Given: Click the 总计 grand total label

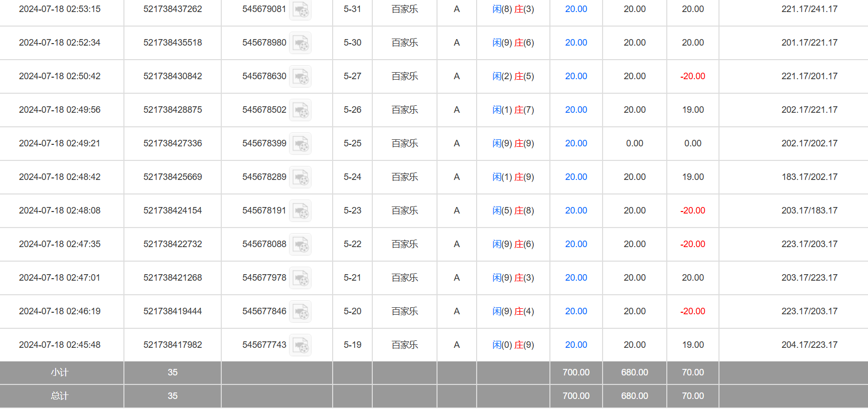Looking at the screenshot, I should tap(60, 396).
